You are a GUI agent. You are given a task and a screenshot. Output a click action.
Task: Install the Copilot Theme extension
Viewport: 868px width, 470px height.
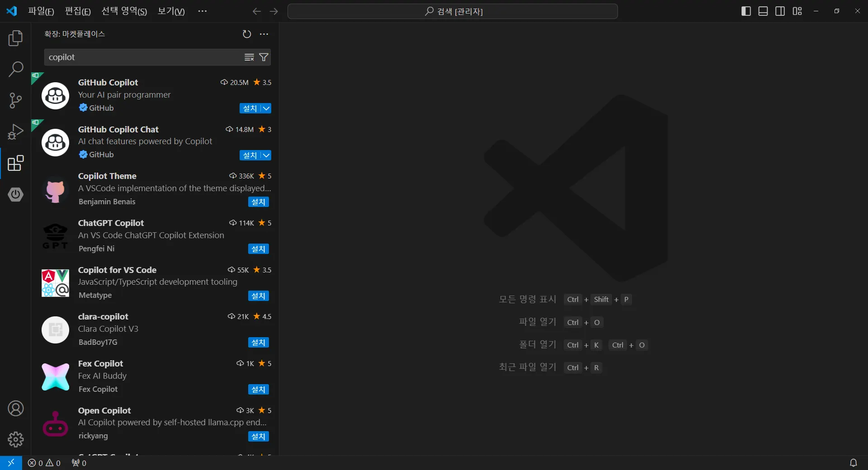click(x=259, y=202)
